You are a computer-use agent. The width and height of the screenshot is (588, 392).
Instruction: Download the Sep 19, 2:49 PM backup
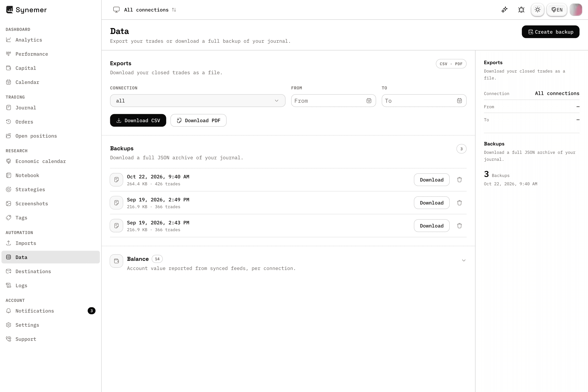coord(432,203)
